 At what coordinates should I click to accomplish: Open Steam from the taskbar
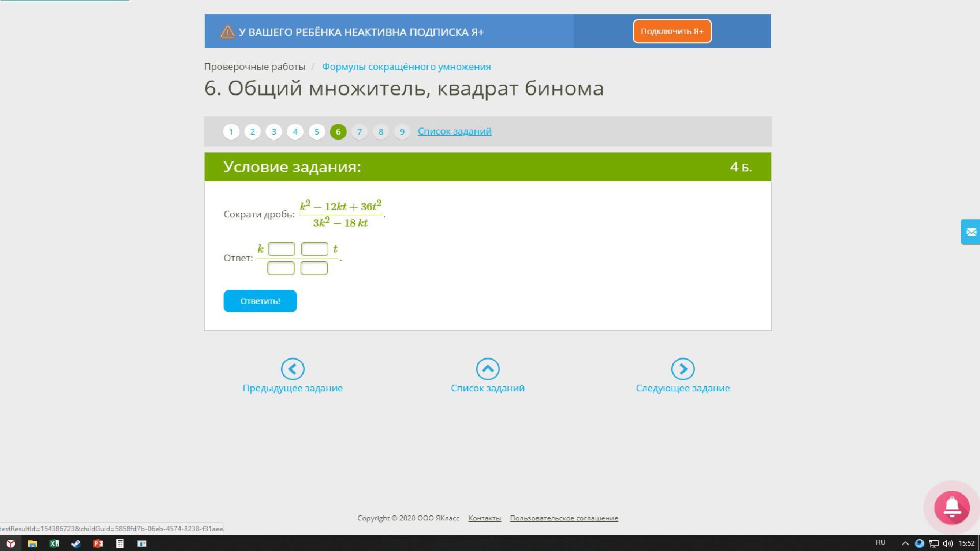tap(76, 543)
